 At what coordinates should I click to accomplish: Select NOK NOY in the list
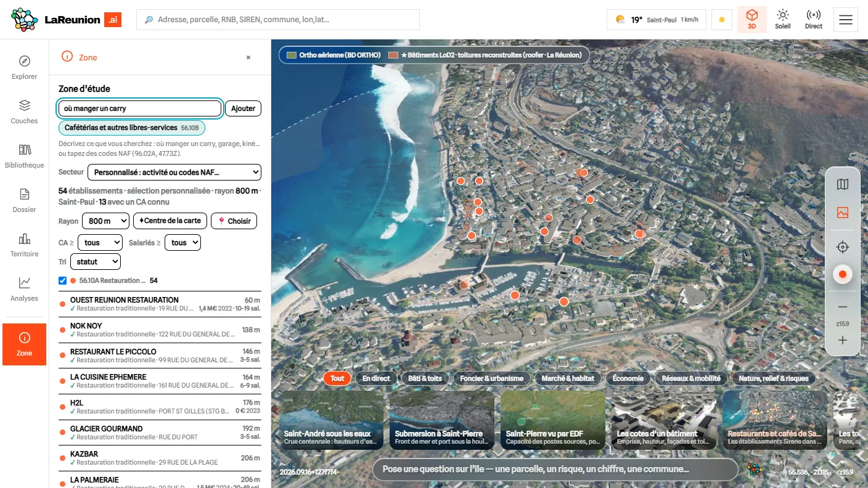[160, 330]
